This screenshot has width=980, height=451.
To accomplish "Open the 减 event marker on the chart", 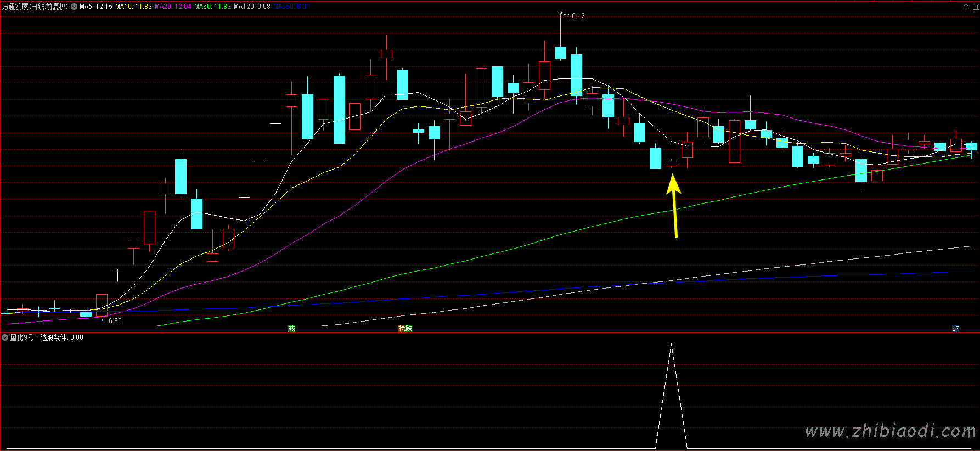I will pos(291,328).
